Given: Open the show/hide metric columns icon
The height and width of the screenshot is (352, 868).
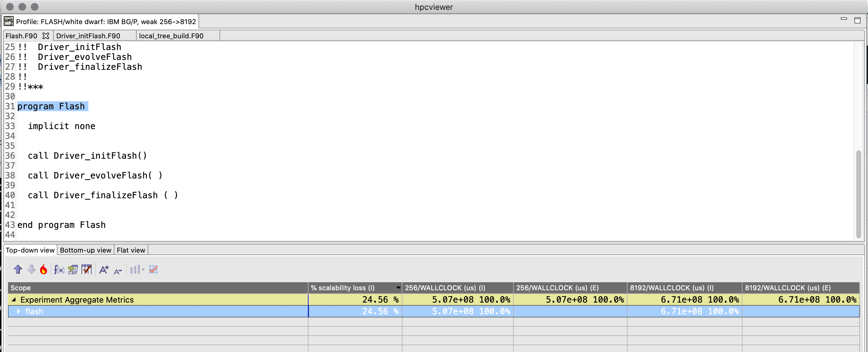Looking at the screenshot, I should 87,270.
